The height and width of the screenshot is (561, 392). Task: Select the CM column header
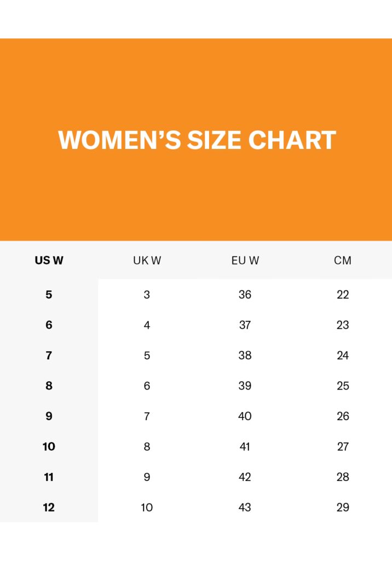(x=343, y=260)
